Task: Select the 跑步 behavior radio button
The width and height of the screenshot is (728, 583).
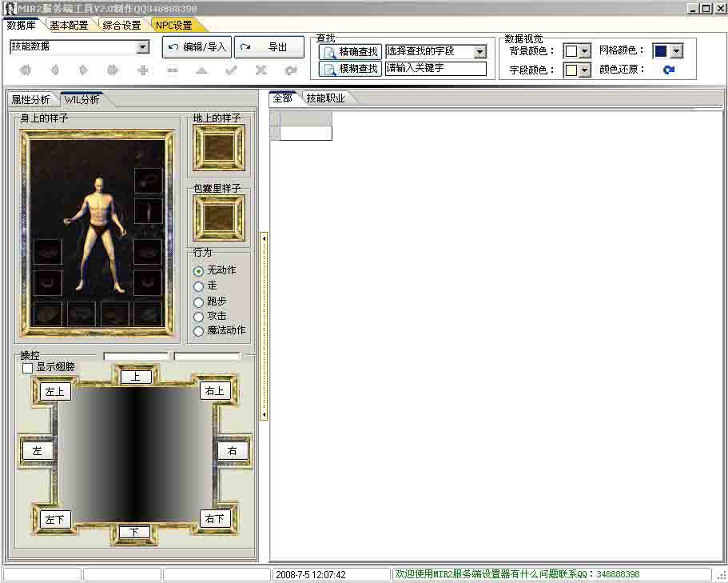Action: pyautogui.click(x=199, y=301)
